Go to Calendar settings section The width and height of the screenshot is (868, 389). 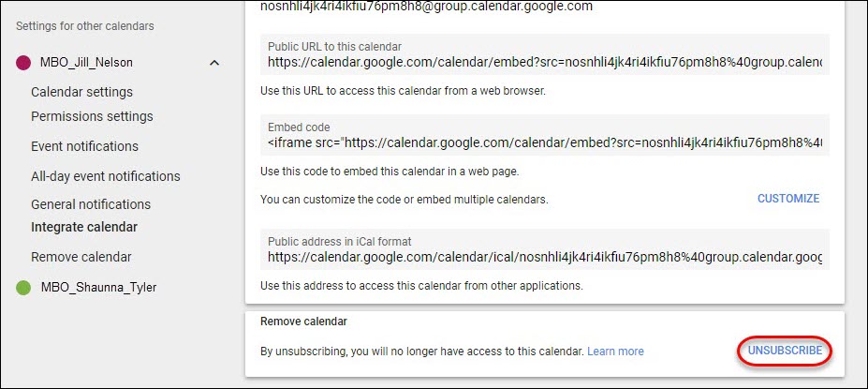click(x=81, y=92)
